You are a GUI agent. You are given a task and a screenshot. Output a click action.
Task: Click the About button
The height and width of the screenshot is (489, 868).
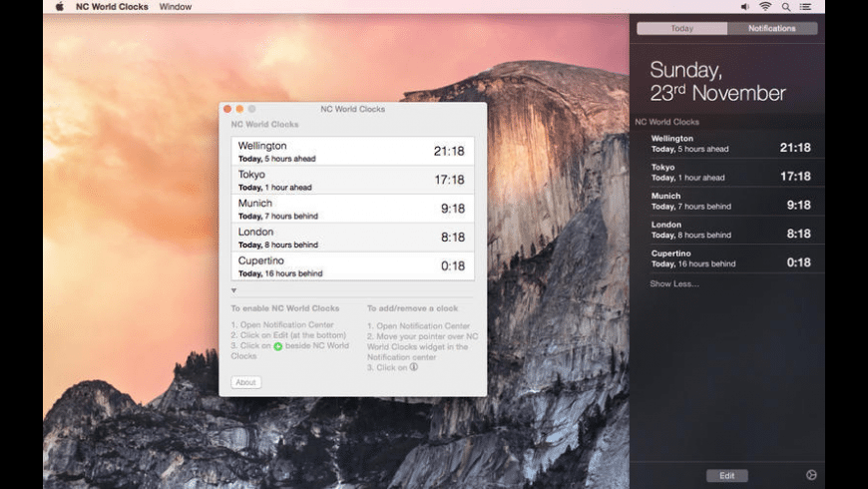(245, 382)
